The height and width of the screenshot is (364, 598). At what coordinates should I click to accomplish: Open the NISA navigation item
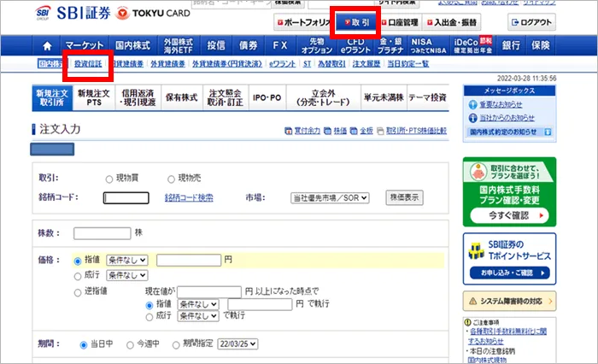tap(428, 45)
